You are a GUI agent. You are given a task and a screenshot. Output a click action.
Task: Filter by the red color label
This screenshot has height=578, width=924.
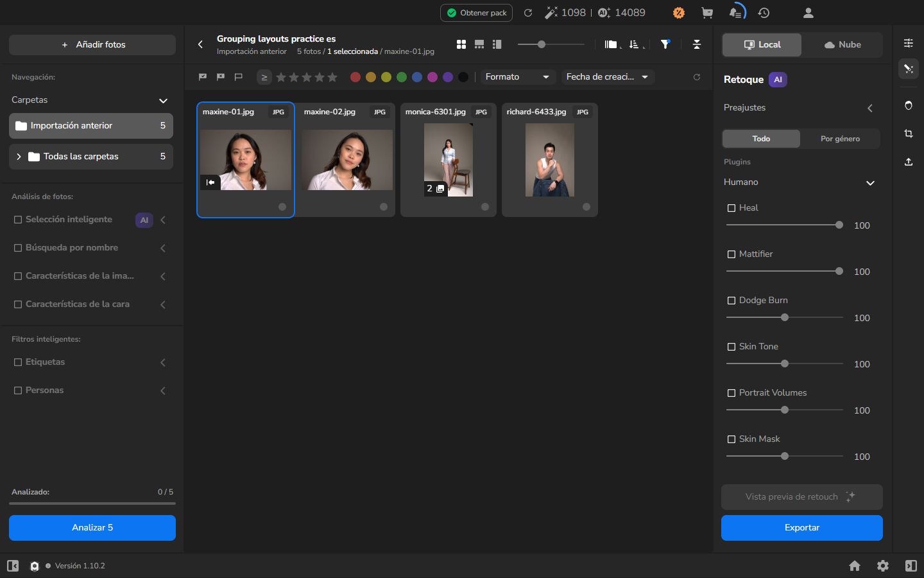pyautogui.click(x=355, y=77)
